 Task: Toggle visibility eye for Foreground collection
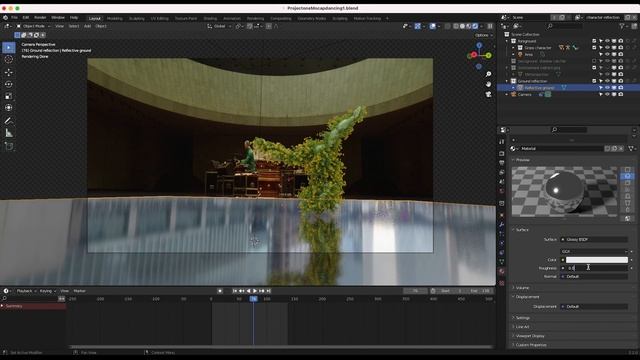(607, 41)
